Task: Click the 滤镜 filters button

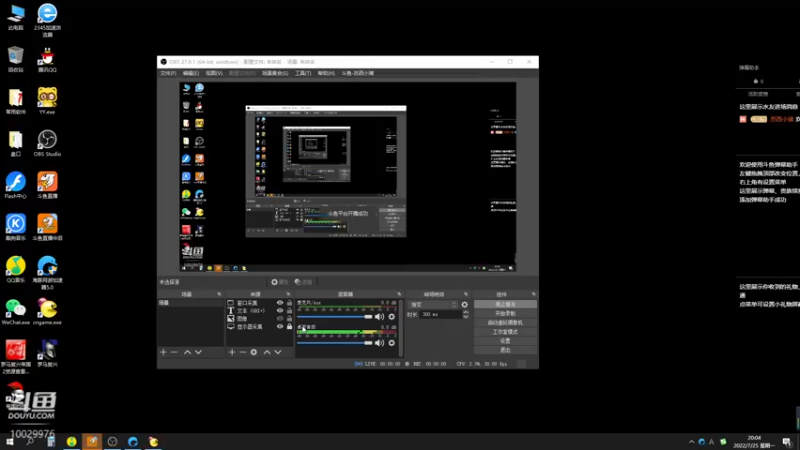Action: tap(303, 282)
